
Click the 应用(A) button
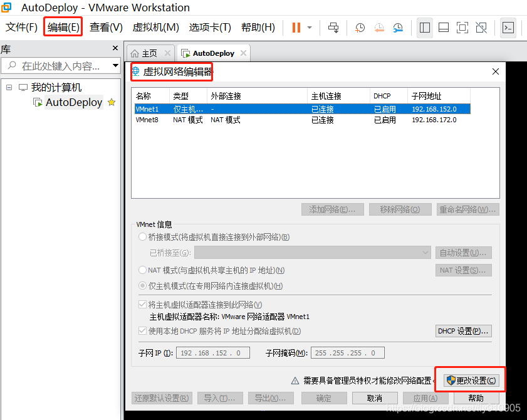(425, 398)
